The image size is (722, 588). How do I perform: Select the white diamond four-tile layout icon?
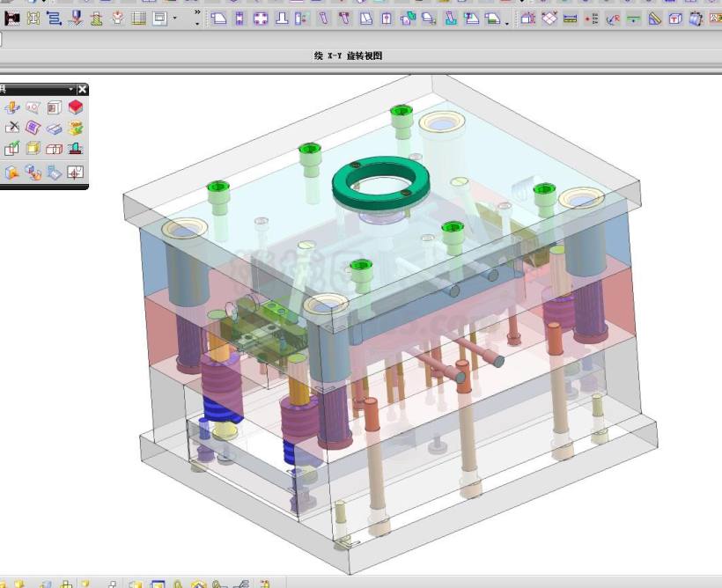coord(549,18)
